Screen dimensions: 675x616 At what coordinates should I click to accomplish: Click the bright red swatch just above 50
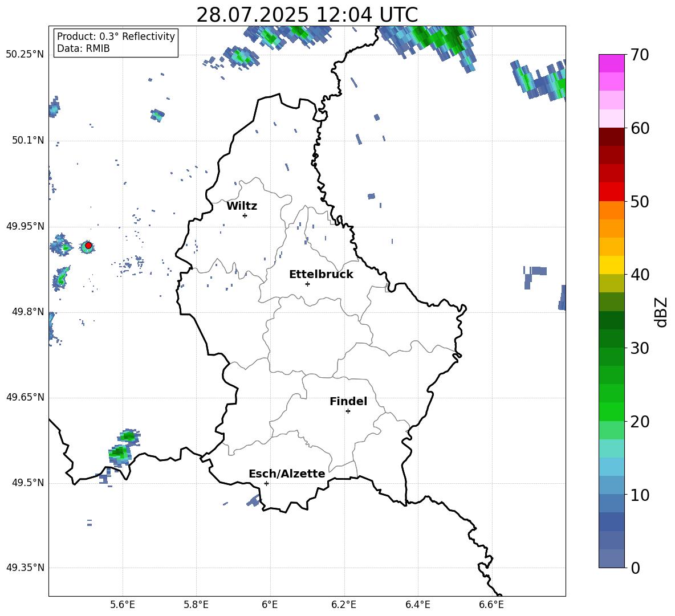[x=611, y=192]
